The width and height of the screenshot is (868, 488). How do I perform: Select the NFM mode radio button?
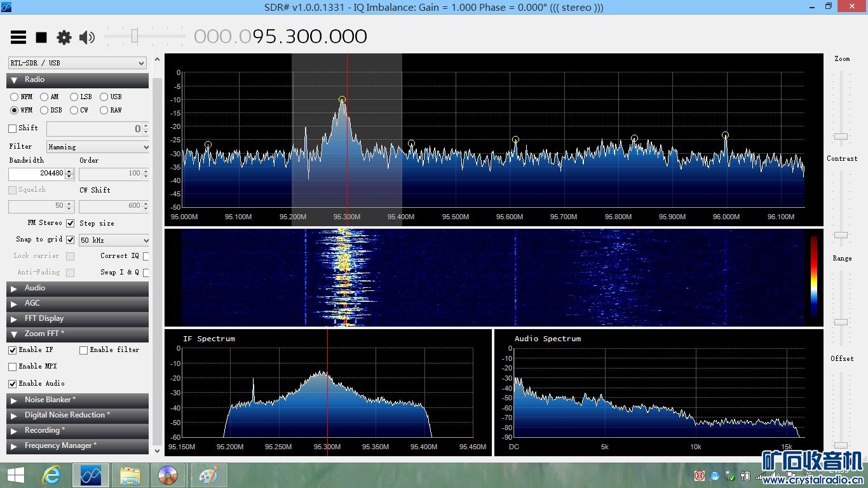pyautogui.click(x=14, y=97)
